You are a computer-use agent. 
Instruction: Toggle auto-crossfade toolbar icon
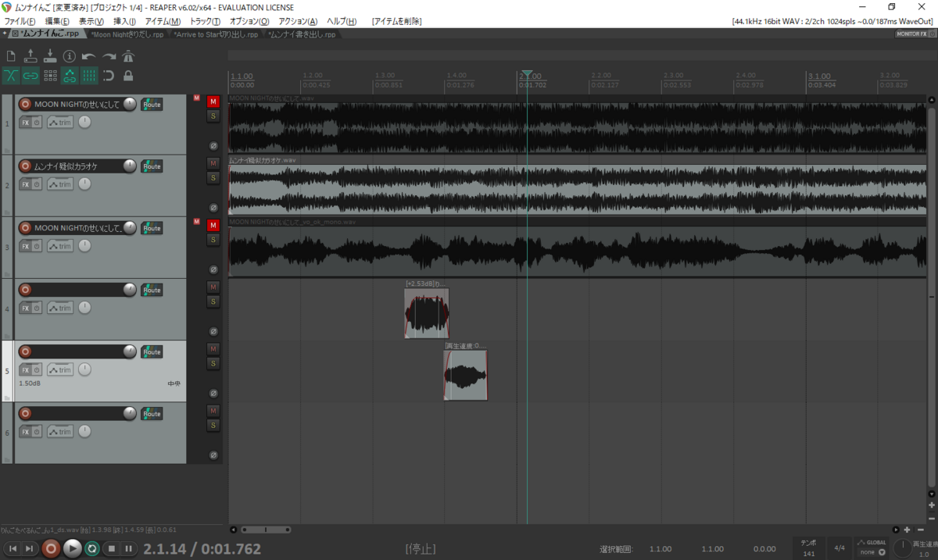tap(11, 76)
